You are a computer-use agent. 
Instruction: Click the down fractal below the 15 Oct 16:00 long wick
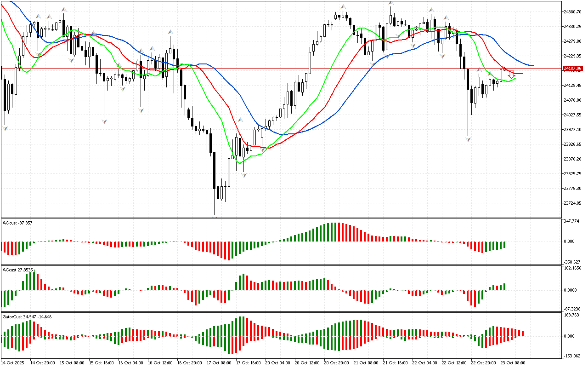tap(104, 121)
